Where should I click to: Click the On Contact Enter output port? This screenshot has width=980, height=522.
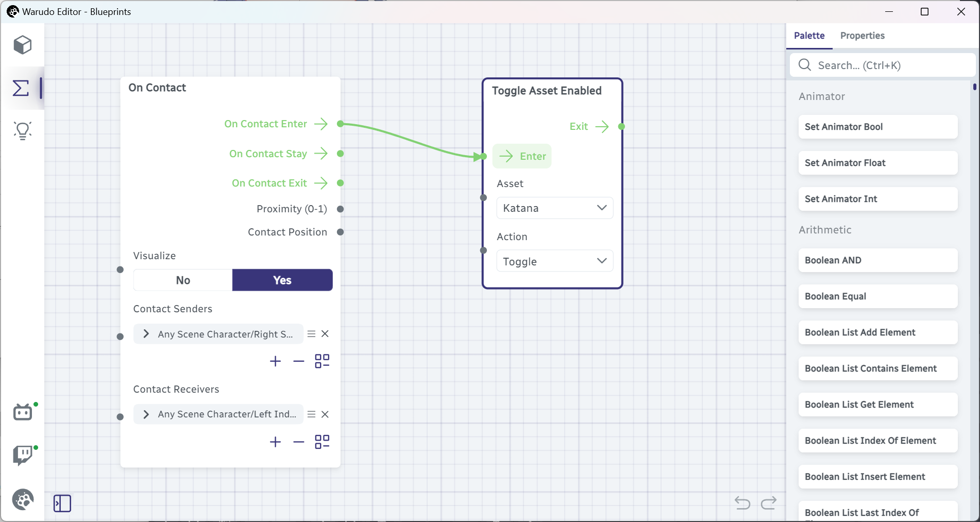coord(340,124)
